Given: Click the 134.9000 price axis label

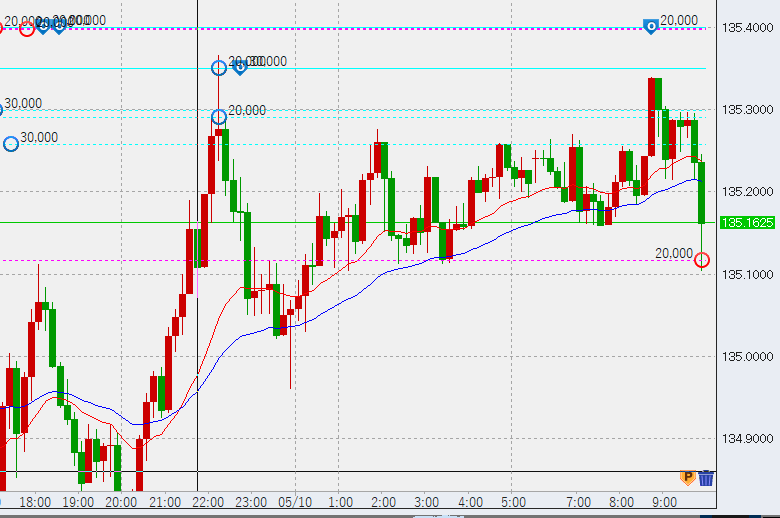Looking at the screenshot, I should [748, 438].
